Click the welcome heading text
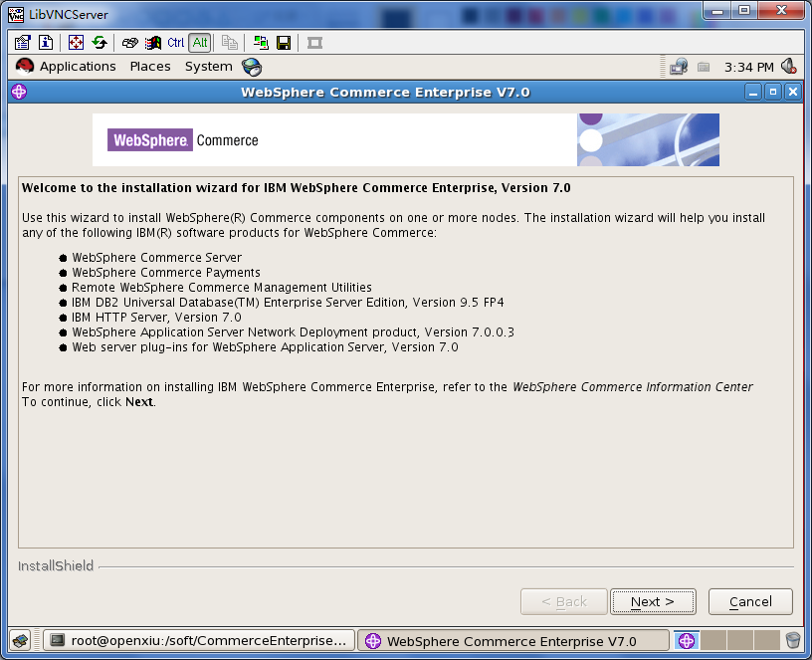Screen dimensions: 812x660 (x=297, y=188)
